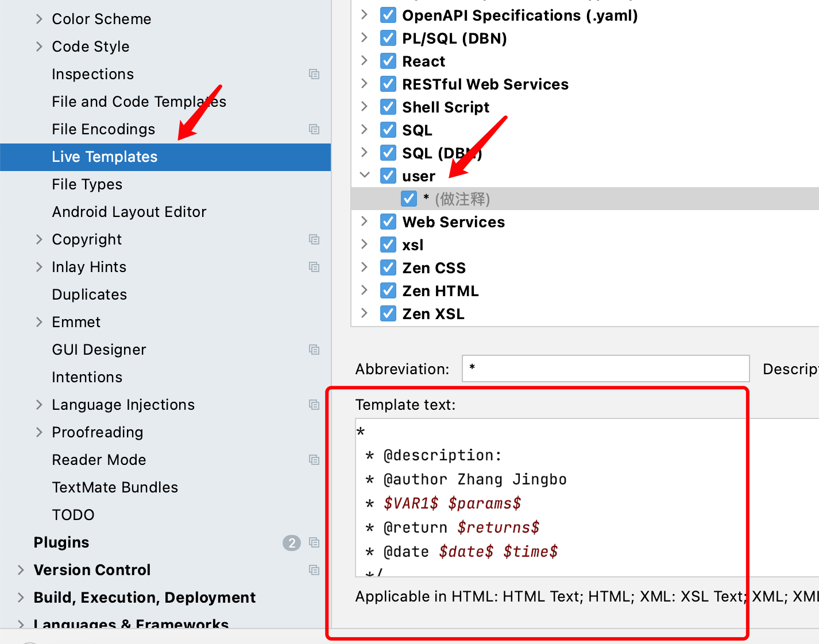This screenshot has height=644, width=819.
Task: Expand the Language Injections node
Action: (39, 405)
